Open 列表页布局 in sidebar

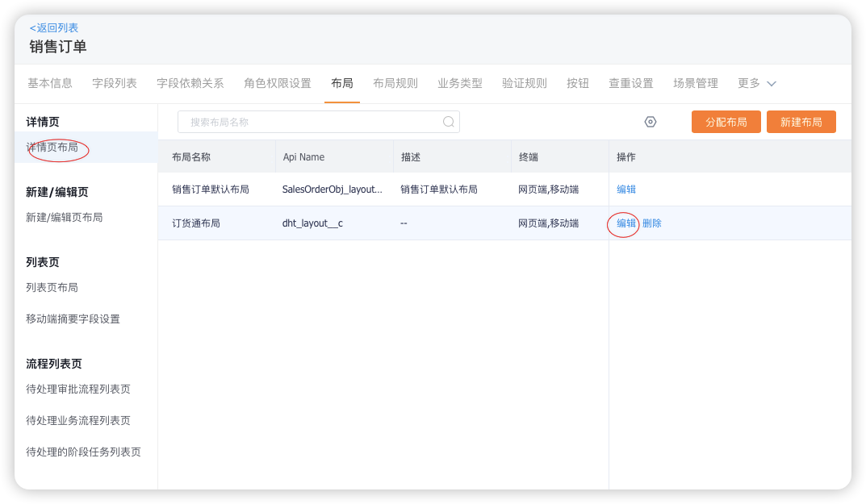(x=52, y=288)
